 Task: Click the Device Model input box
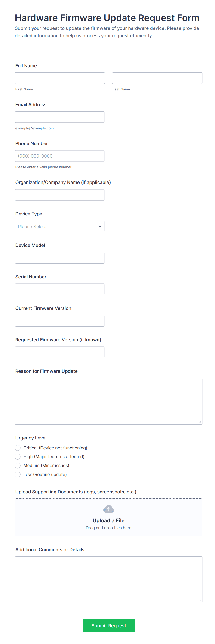[x=59, y=258]
